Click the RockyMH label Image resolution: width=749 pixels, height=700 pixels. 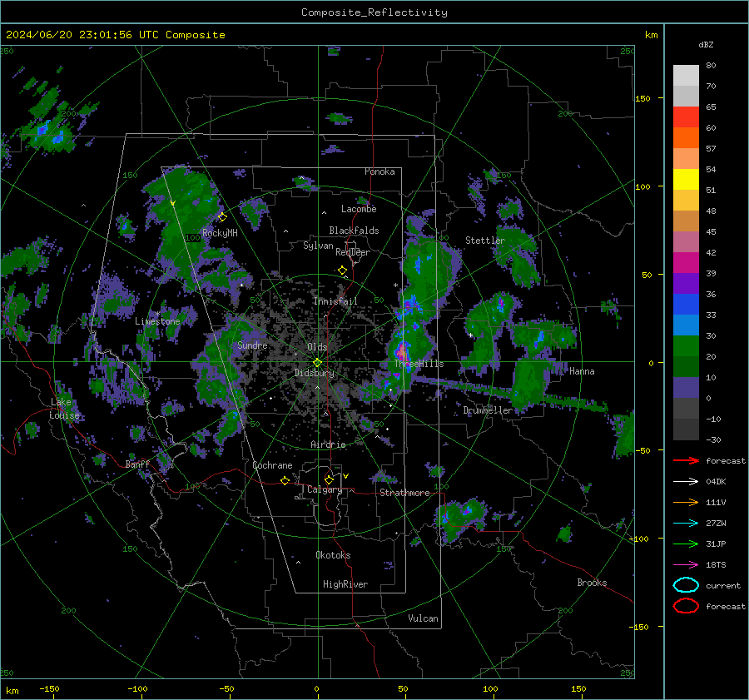point(220,233)
